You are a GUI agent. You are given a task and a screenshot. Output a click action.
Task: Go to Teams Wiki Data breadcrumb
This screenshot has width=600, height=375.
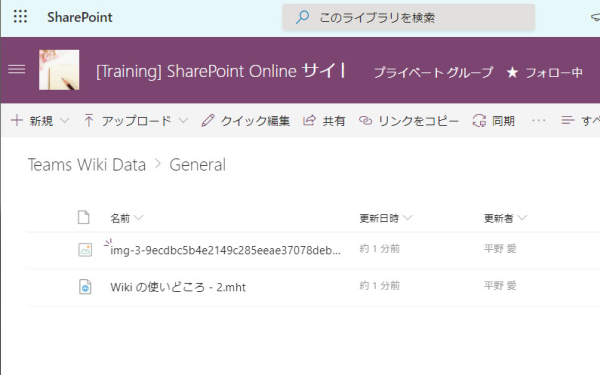coord(87,165)
